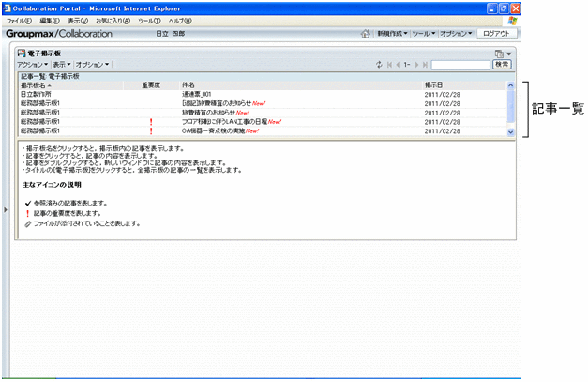Image resolution: width=588 pixels, height=382 pixels.
Task: Open the ヘルプ menu
Action: click(180, 21)
